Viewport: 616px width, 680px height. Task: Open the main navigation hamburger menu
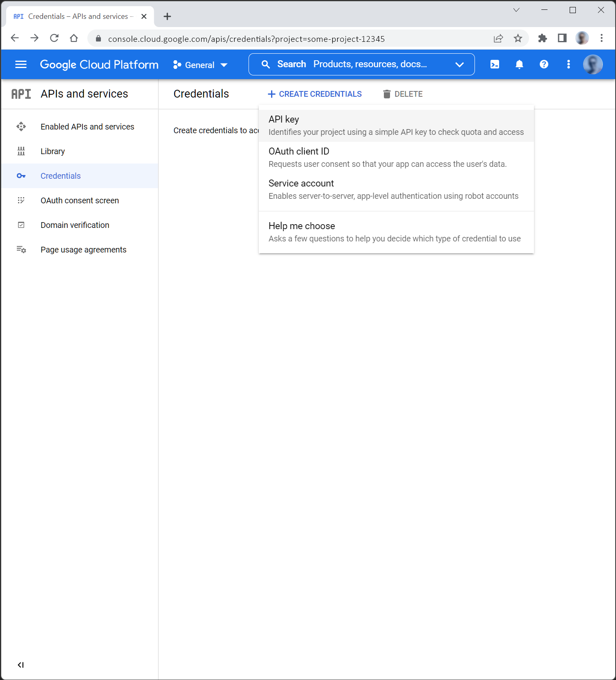point(21,64)
